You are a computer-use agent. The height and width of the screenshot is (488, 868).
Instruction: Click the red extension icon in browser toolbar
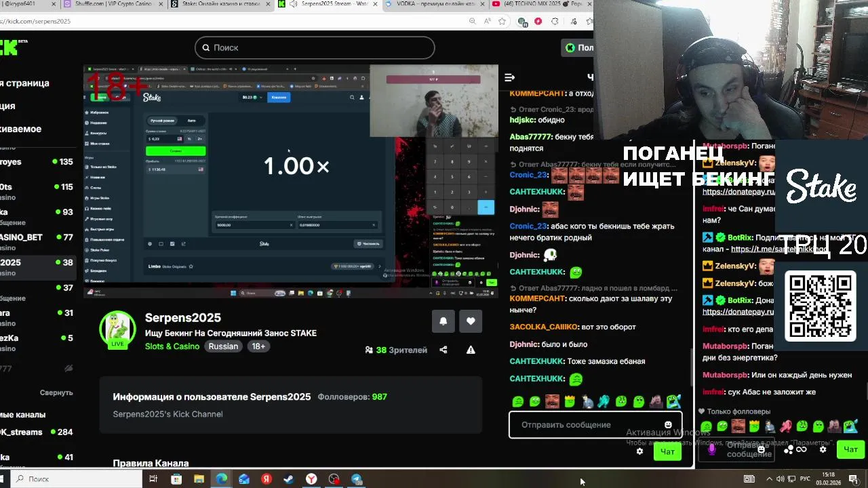538,21
